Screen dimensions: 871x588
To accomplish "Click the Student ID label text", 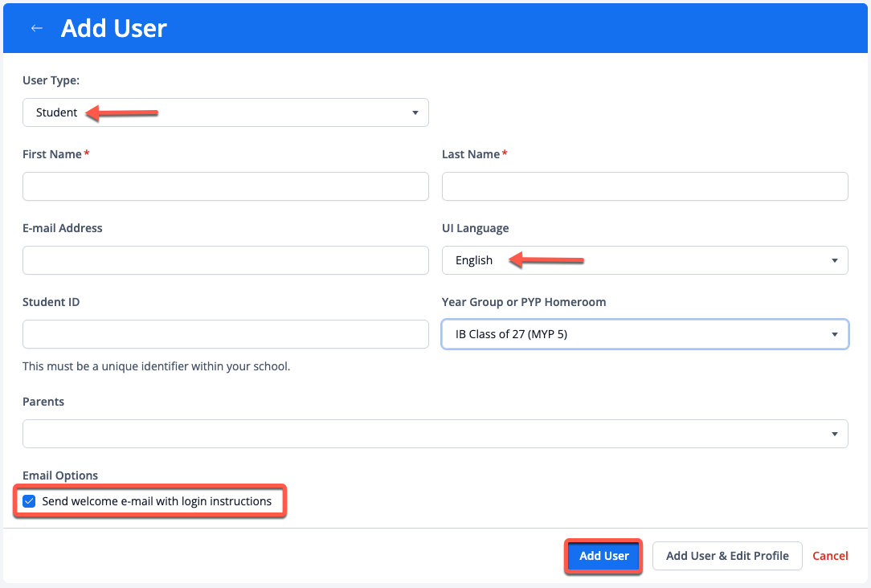I will [x=51, y=302].
